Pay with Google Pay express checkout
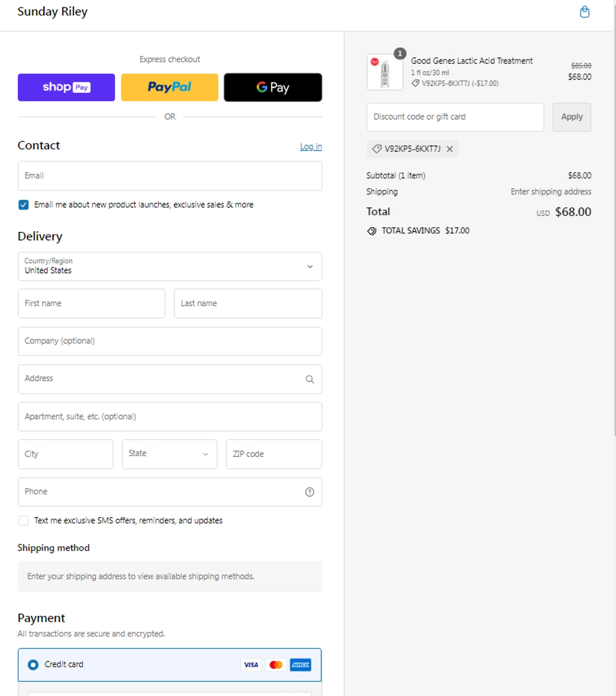The width and height of the screenshot is (616, 696). click(273, 87)
